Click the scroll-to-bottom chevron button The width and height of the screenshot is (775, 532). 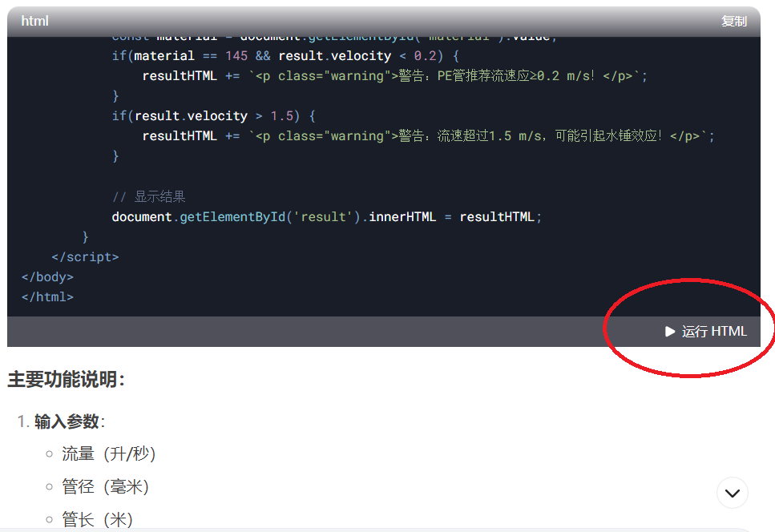tap(732, 493)
